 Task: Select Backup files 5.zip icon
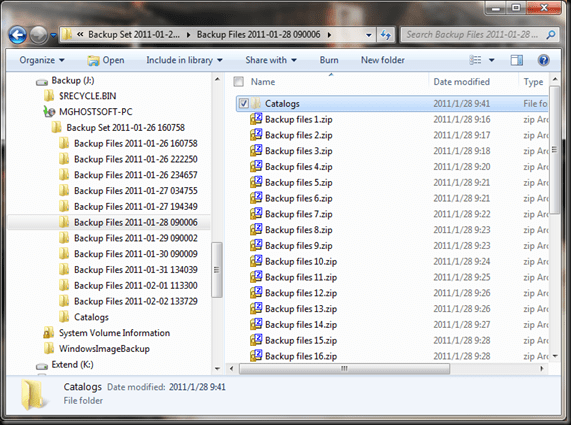[x=256, y=182]
